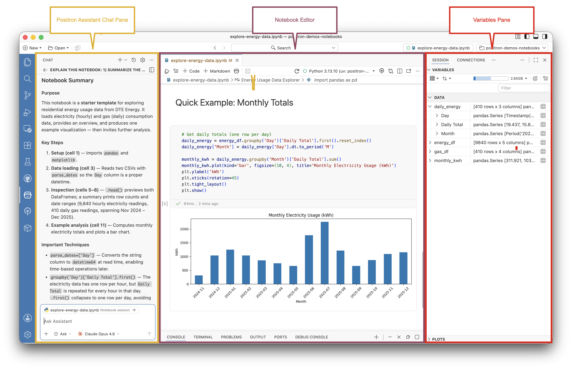The height and width of the screenshot is (374, 588).
Task: Open the 2.65GB memory usage dropdown
Action: tap(519, 78)
